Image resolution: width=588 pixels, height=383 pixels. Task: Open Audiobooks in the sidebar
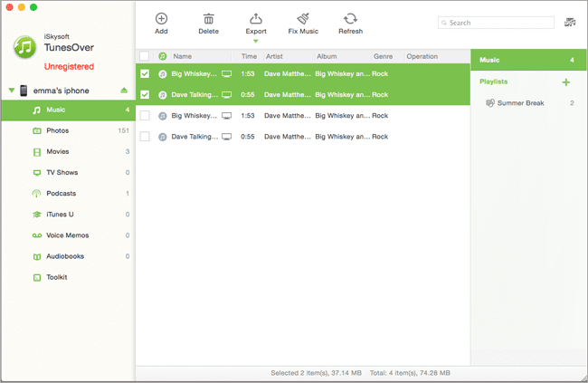68,256
